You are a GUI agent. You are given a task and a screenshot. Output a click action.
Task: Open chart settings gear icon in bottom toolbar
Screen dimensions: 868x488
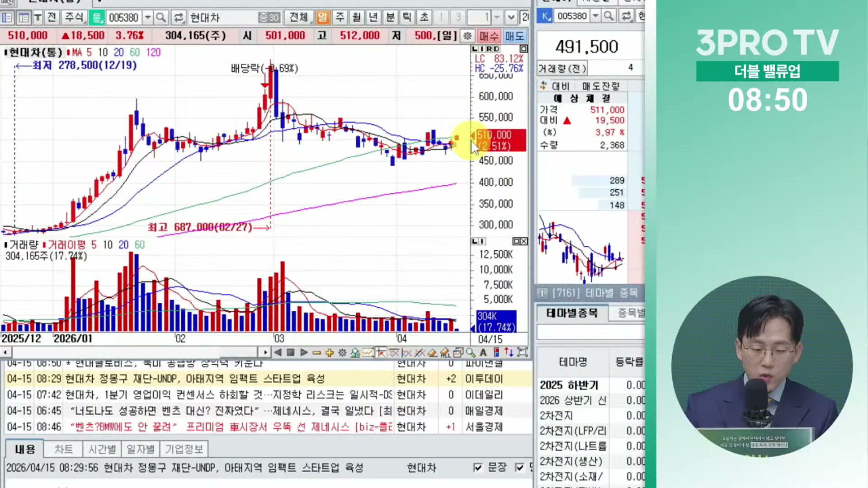click(x=342, y=352)
